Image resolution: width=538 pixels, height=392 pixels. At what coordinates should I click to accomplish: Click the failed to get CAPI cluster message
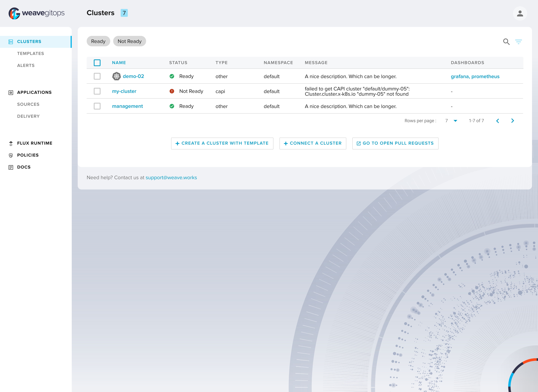[357, 91]
